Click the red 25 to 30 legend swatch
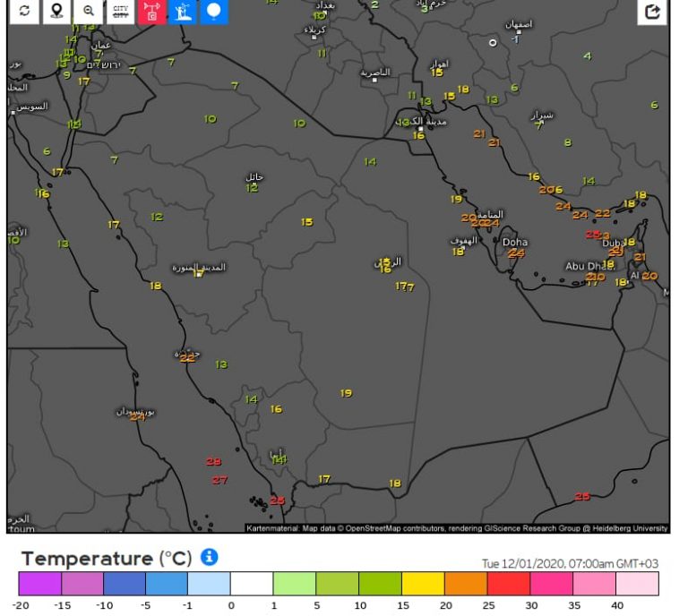Screen dimensions: 688x616 509,584
